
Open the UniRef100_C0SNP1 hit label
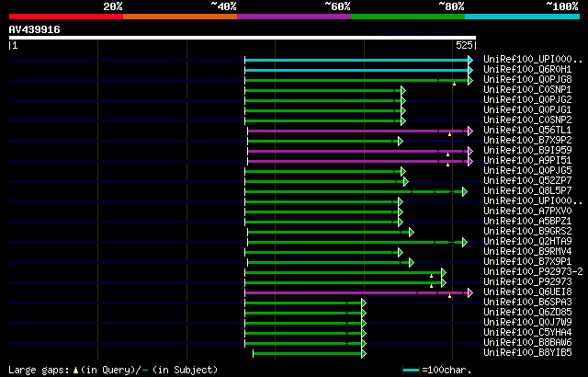coord(527,90)
